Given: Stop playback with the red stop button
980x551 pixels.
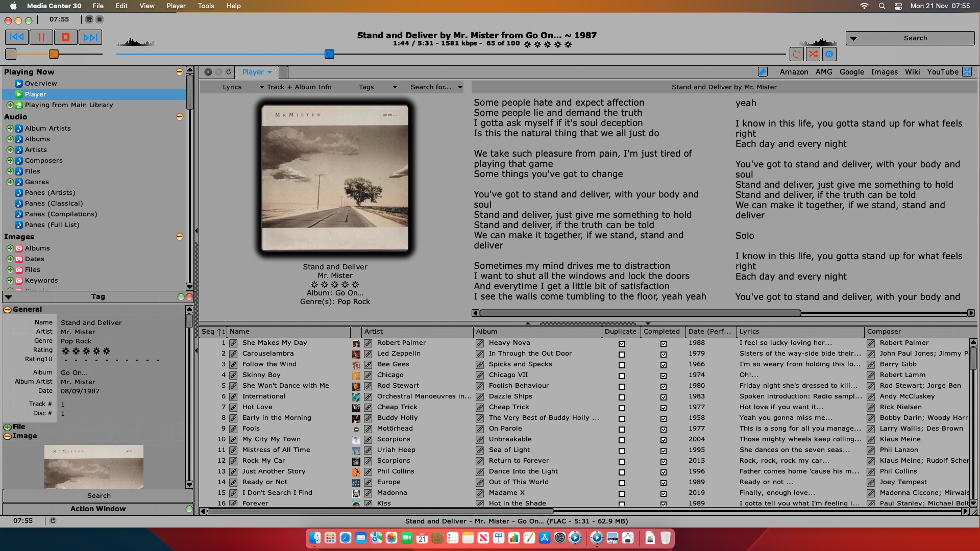Looking at the screenshot, I should coord(66,37).
